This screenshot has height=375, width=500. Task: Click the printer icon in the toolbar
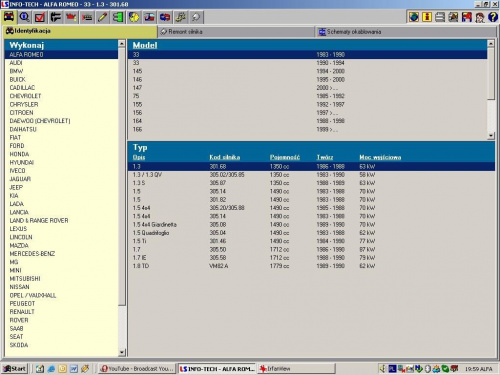click(x=440, y=17)
